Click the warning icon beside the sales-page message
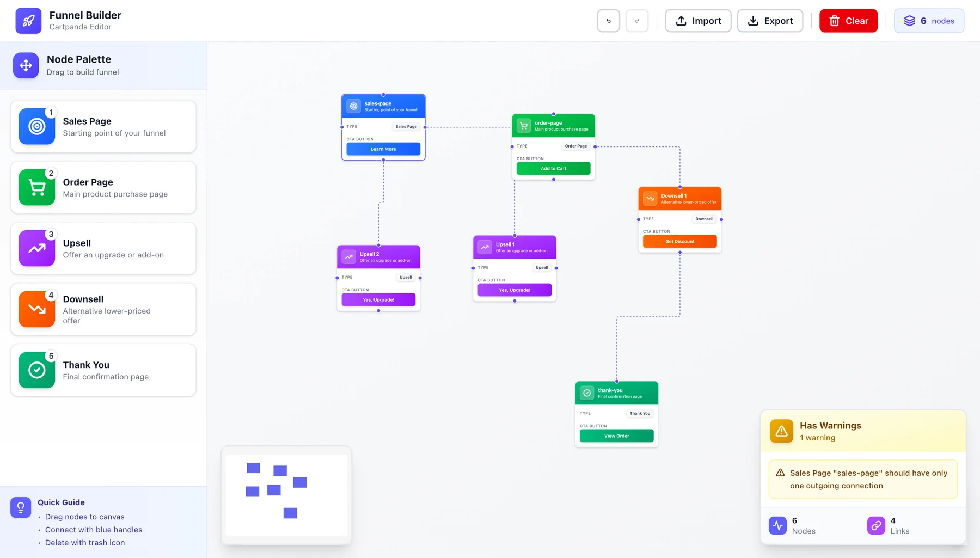Image resolution: width=980 pixels, height=558 pixels. 780,473
